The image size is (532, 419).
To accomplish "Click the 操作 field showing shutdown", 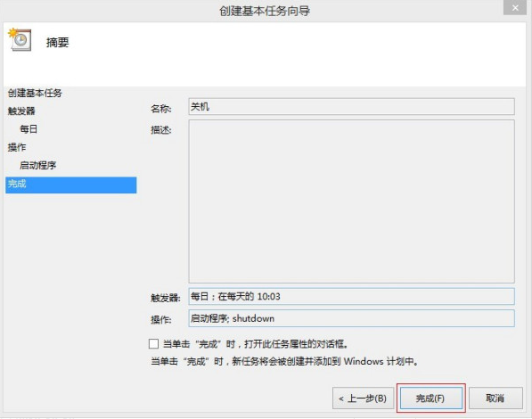I will [351, 318].
